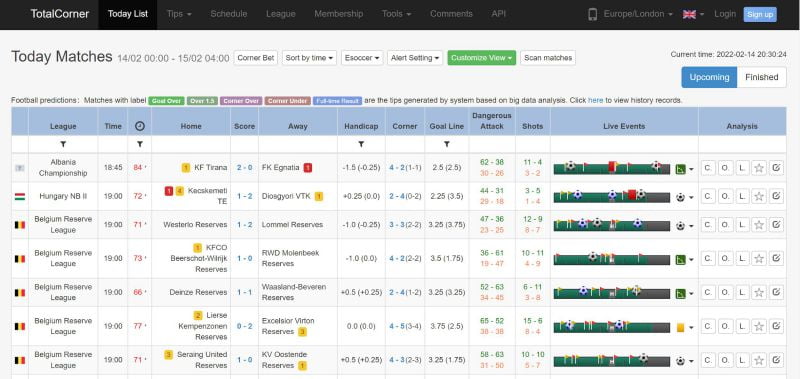Image resolution: width=800 pixels, height=379 pixels.
Task: Open the Esoccer filter dropdown
Action: click(362, 58)
